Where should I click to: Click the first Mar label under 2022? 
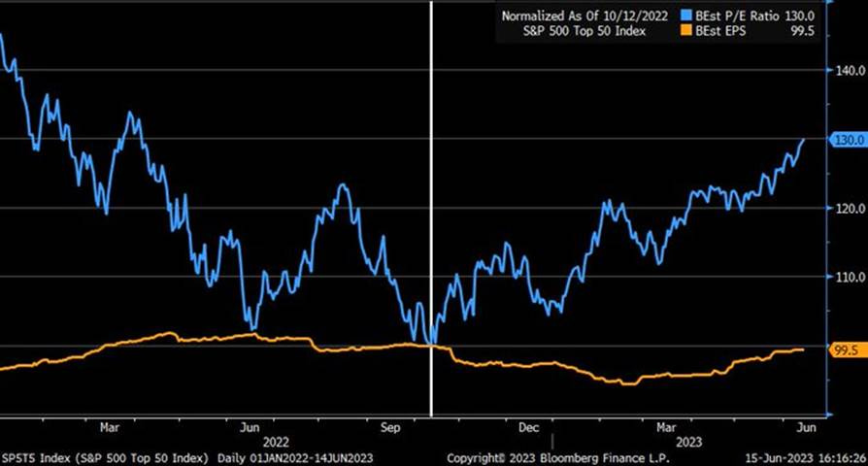coord(110,428)
